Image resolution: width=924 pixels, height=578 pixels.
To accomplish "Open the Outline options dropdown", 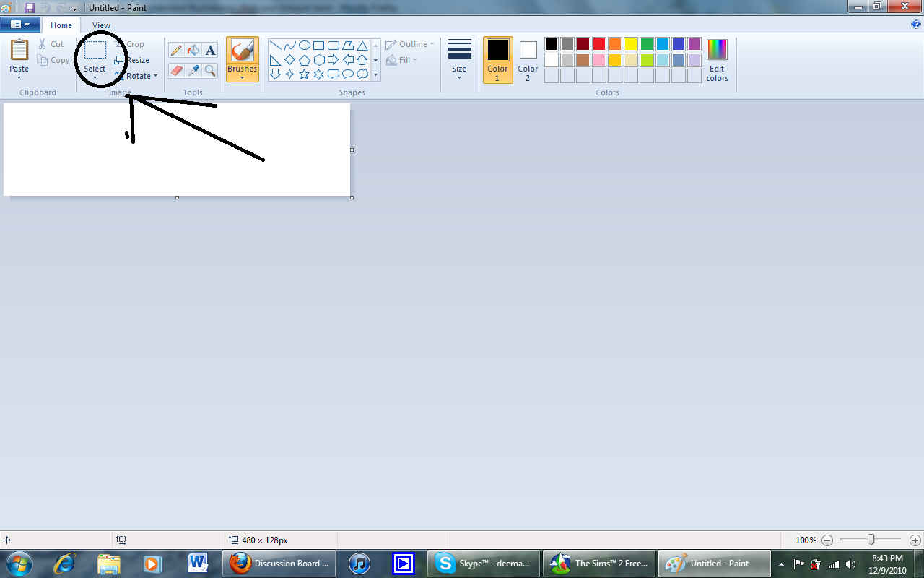I will (x=409, y=43).
